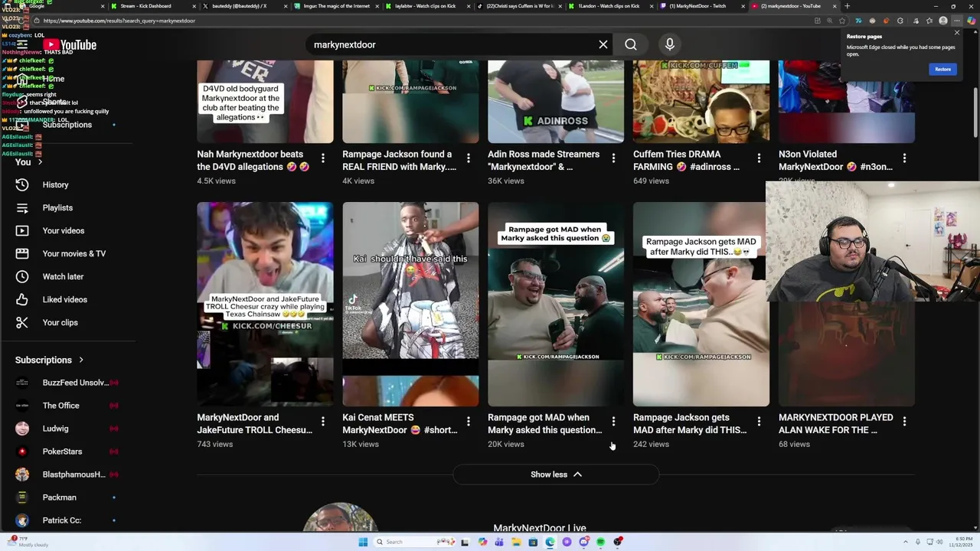Expand the You section chevron

tap(40, 162)
